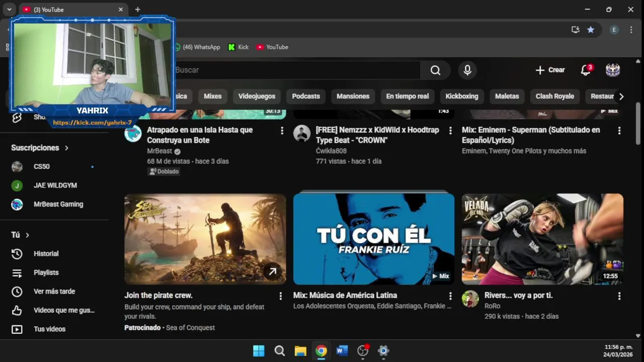Open taskbar clock and date
The height and width of the screenshot is (362, 644).
click(x=618, y=351)
